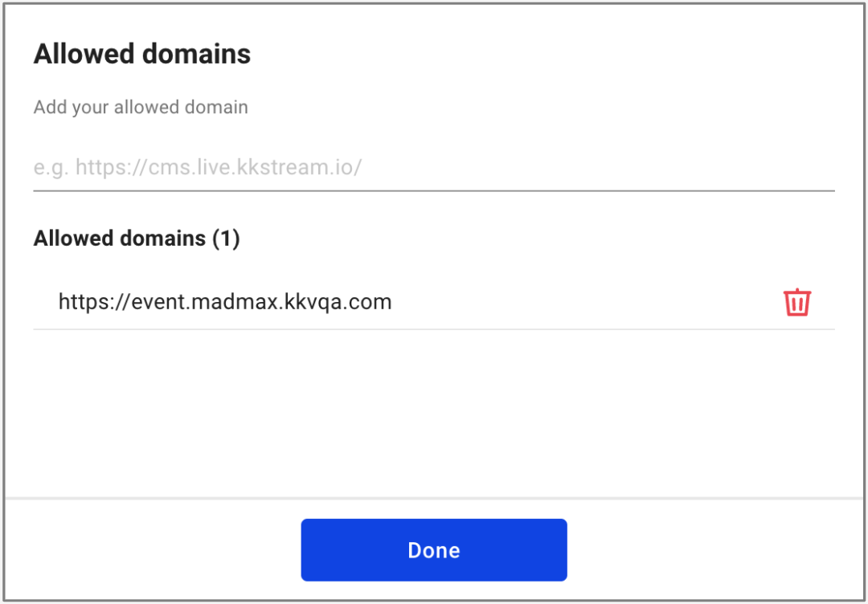Screen dimensions: 868x604
Task: Trash the only domain in the list
Action: click(x=797, y=303)
